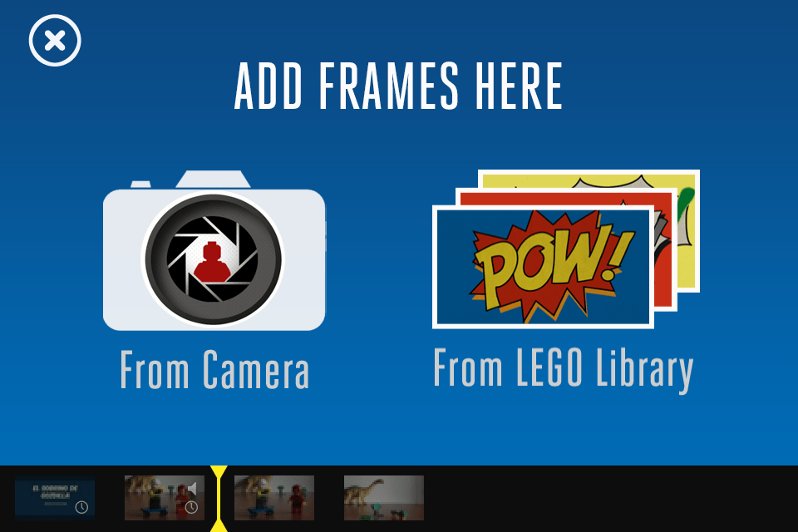Click the yellow playhead line in the timeline
The width and height of the screenshot is (798, 532).
[219, 499]
